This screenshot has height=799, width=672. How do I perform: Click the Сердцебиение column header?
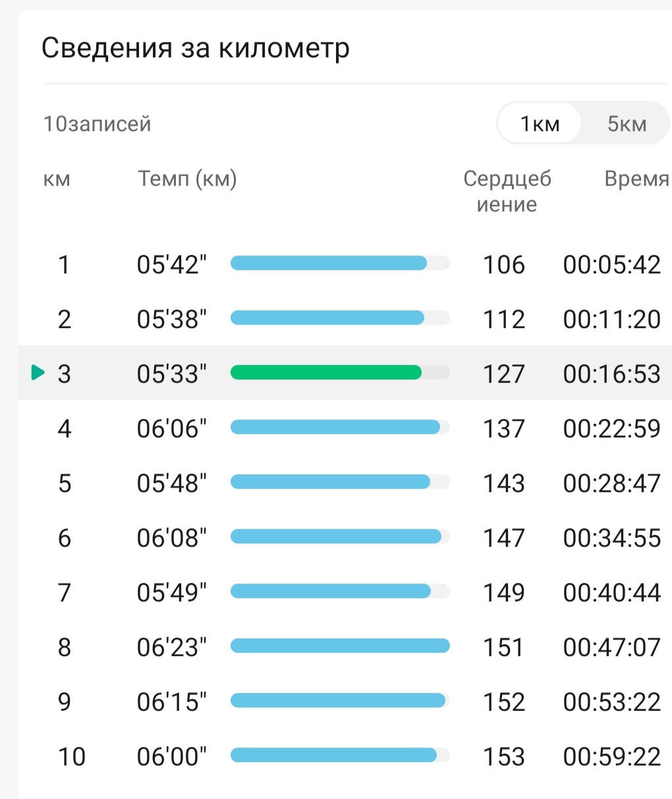[507, 191]
